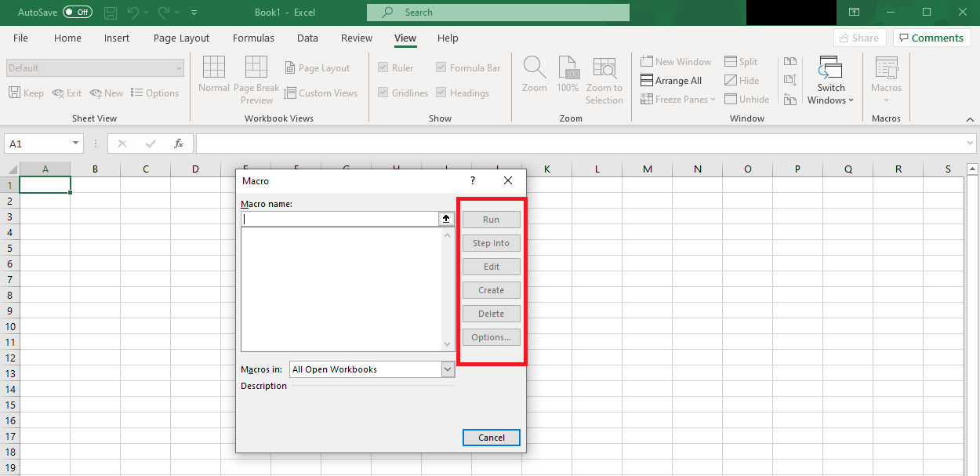Image resolution: width=980 pixels, height=476 pixels.
Task: Toggle the AutoSave switch
Action: click(77, 13)
